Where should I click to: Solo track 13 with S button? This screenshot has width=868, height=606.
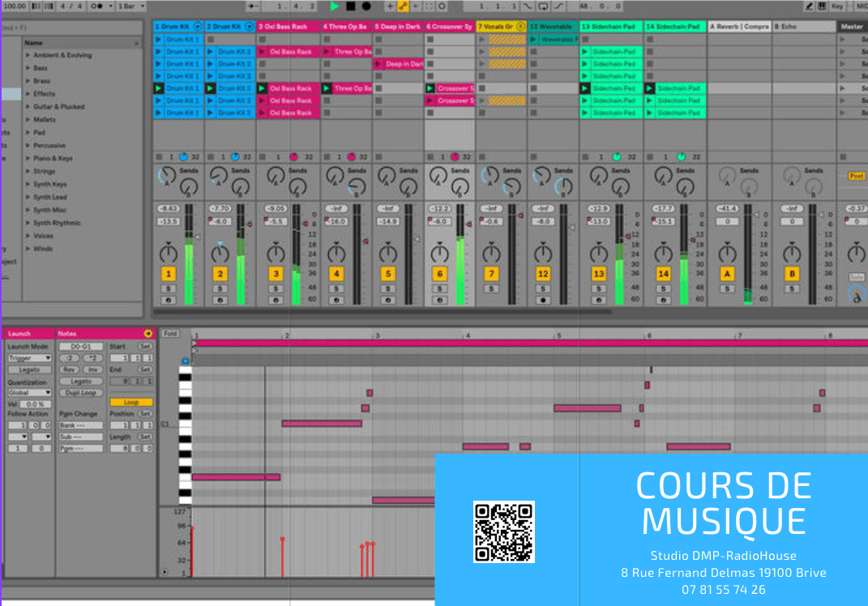[x=598, y=288]
